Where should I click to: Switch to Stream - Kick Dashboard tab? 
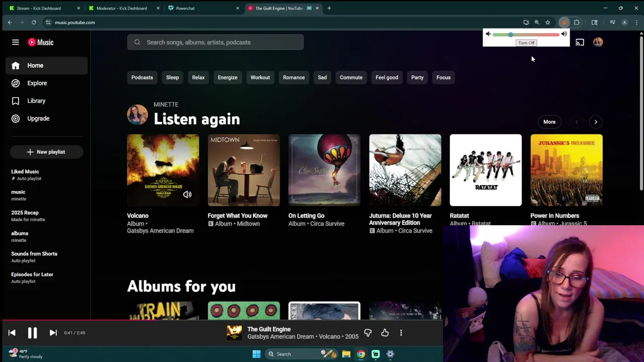(44, 8)
